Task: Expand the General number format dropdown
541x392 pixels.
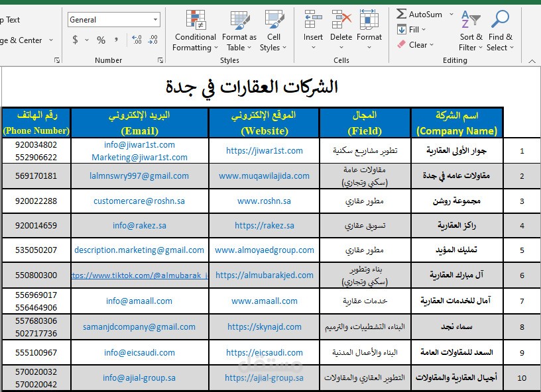Action: tap(156, 20)
